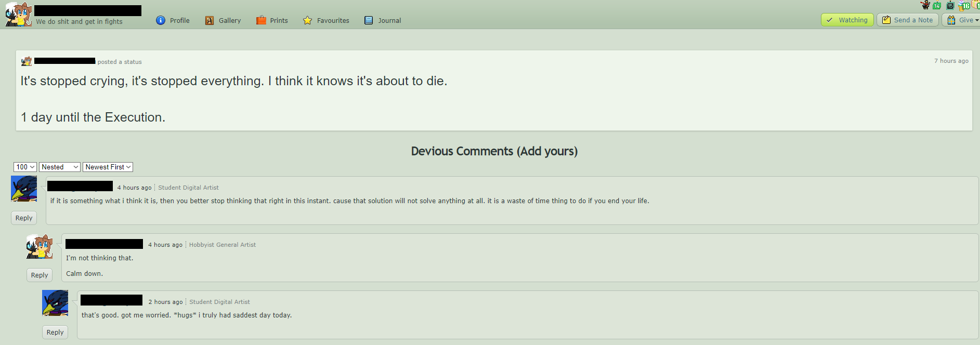Toggle the Watching button

click(x=847, y=20)
